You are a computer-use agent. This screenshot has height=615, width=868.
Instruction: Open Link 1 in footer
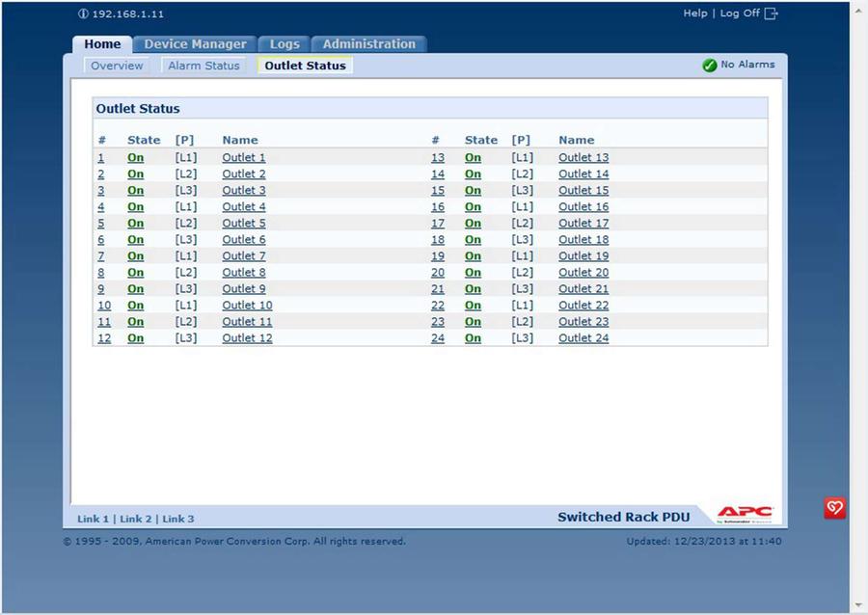coord(93,519)
